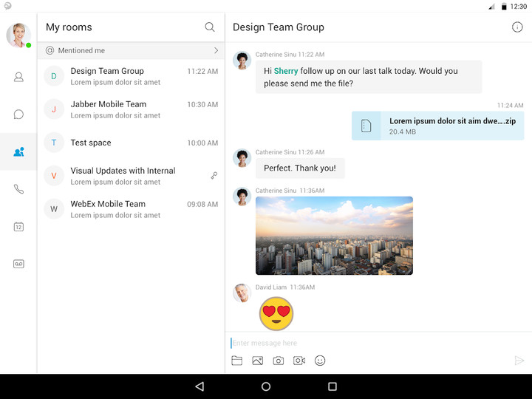Viewport: 532px width, 399px height.
Task: Open the Calls phone icon
Action: click(18, 189)
